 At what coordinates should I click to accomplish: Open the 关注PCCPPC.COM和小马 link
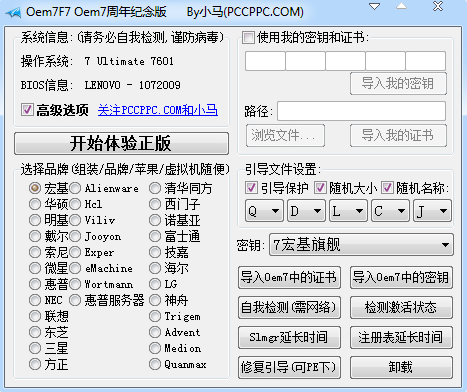158,110
